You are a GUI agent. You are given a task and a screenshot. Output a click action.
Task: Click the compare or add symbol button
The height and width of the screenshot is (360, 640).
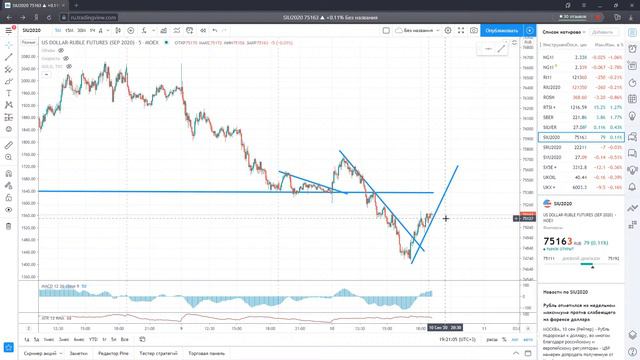click(x=131, y=31)
